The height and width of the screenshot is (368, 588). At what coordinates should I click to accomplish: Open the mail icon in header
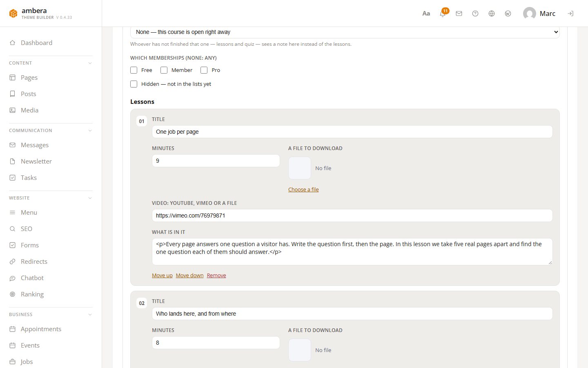tap(459, 13)
